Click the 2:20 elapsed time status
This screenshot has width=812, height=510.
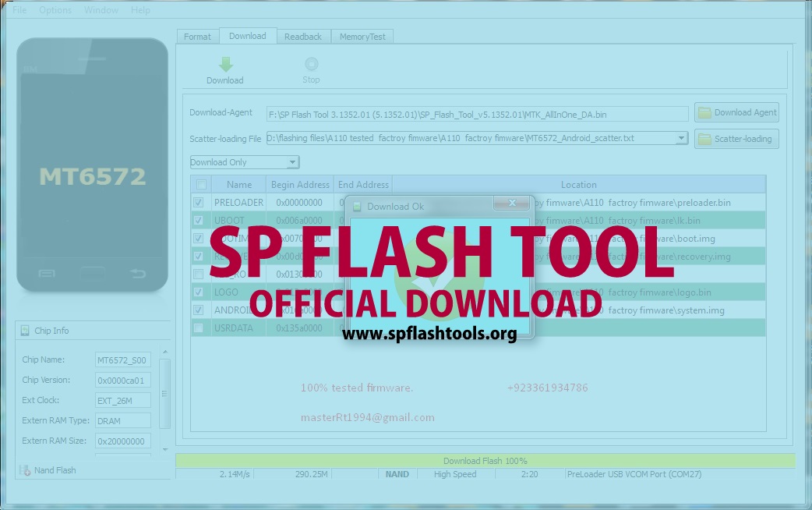530,473
